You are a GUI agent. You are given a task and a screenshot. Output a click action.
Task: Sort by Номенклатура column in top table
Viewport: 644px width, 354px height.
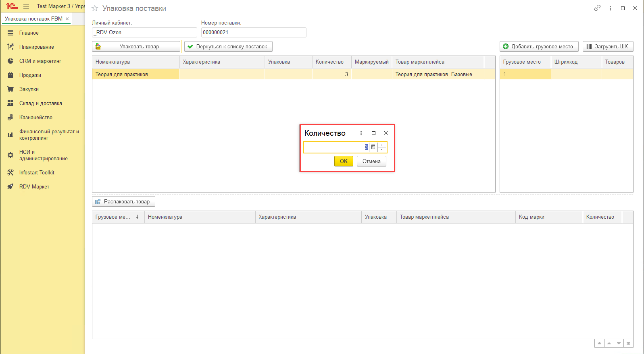coord(136,62)
